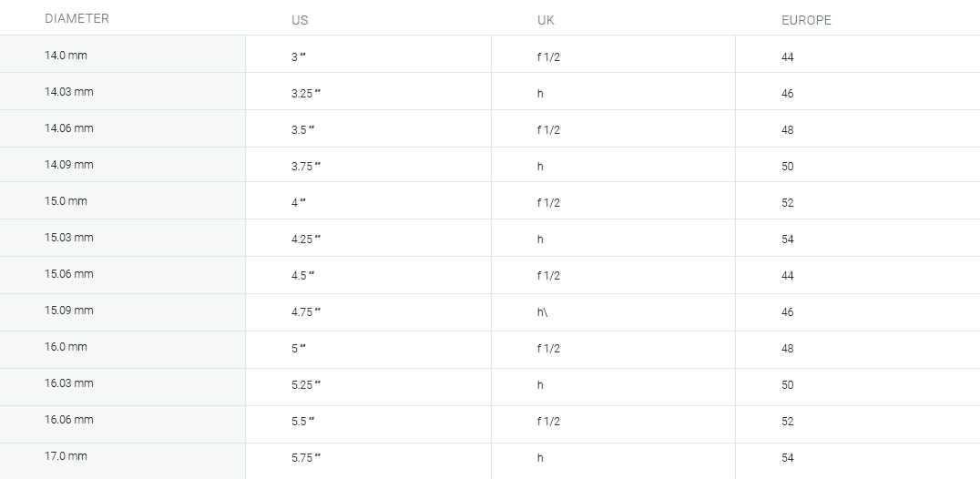Click the UK cell reading h\
980x479 pixels.
point(613,312)
